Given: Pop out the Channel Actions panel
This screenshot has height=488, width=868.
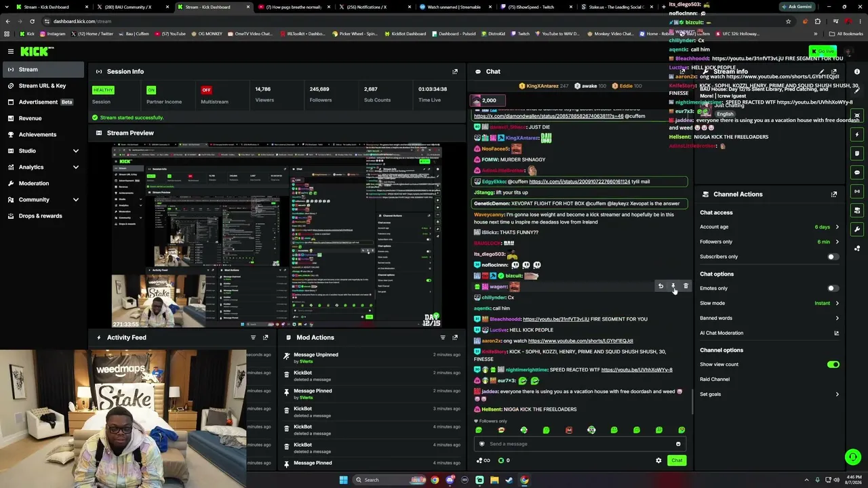Looking at the screenshot, I should (x=834, y=195).
